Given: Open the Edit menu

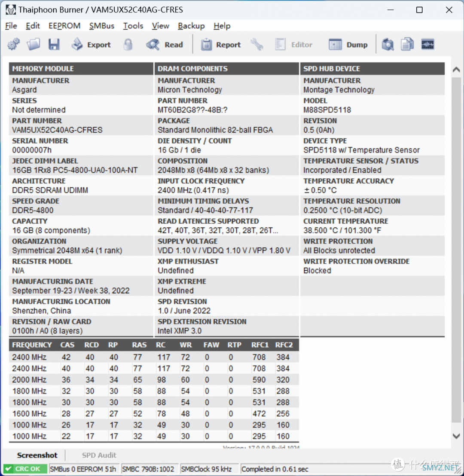Looking at the screenshot, I should coord(33,26).
